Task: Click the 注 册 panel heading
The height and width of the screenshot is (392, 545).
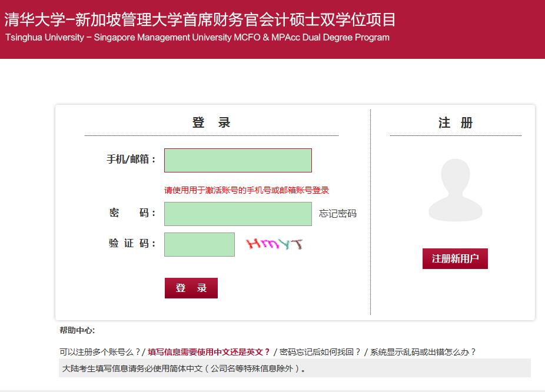Action: [455, 123]
